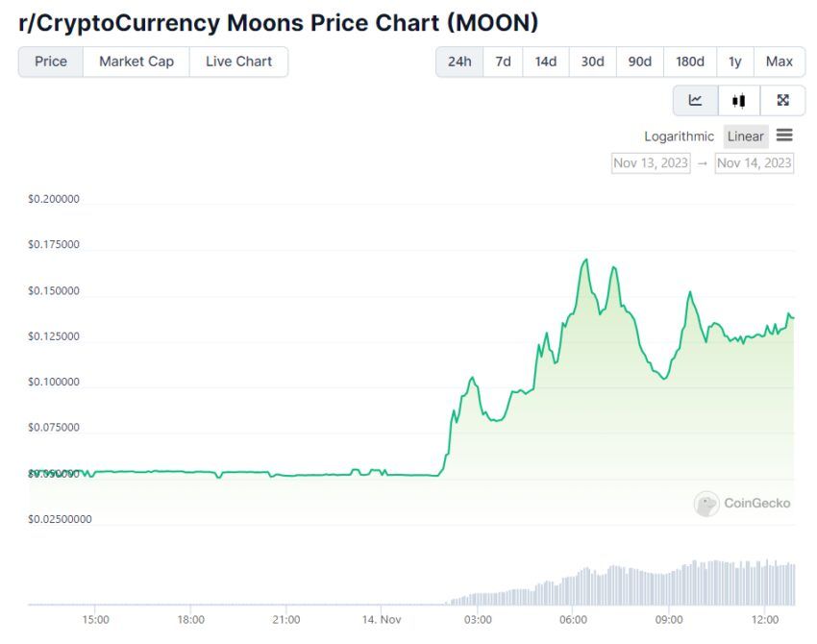Open the Live Chart tab
The image size is (817, 644).
point(238,62)
